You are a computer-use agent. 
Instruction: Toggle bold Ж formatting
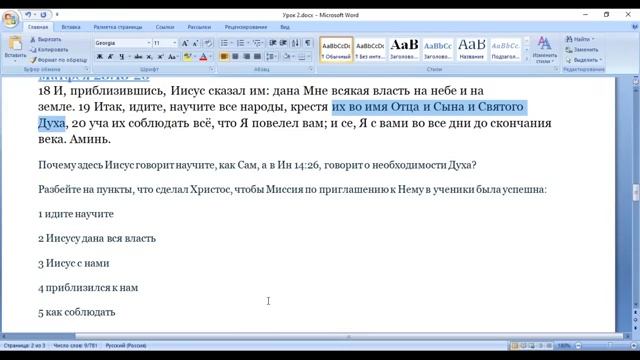pos(100,57)
